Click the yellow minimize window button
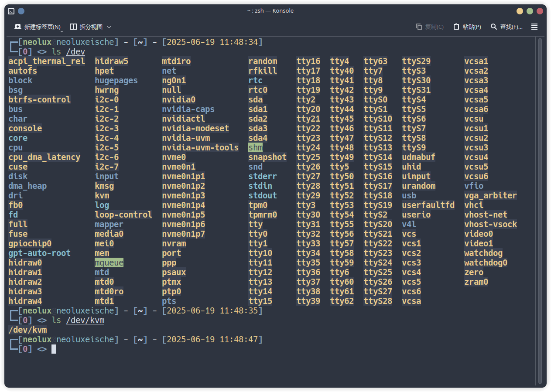 tap(520, 11)
